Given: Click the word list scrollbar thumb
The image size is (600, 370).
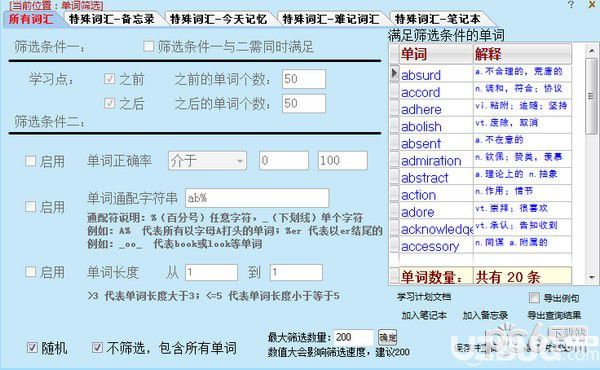Looking at the screenshot, I should point(592,96).
